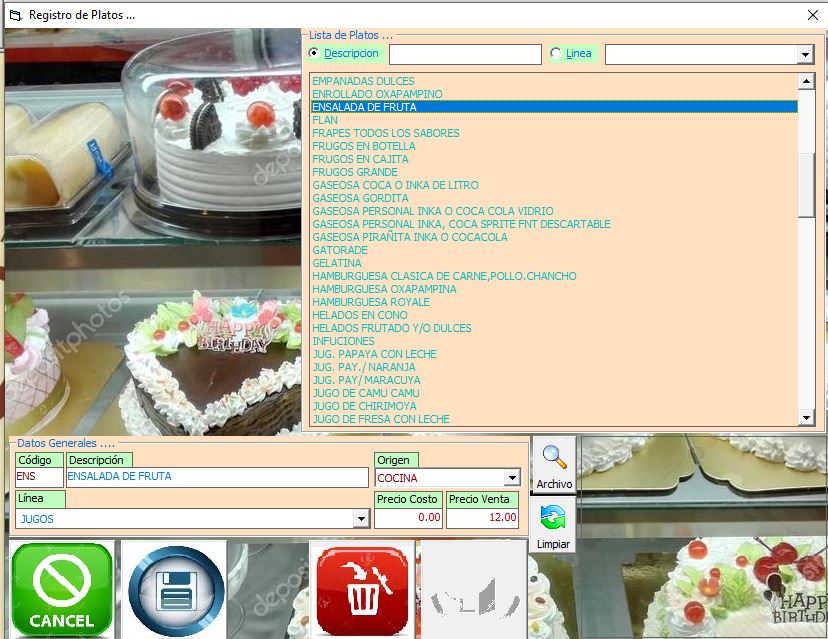Click the blue floppy disk save icon
This screenshot has width=828, height=639.
[175, 589]
